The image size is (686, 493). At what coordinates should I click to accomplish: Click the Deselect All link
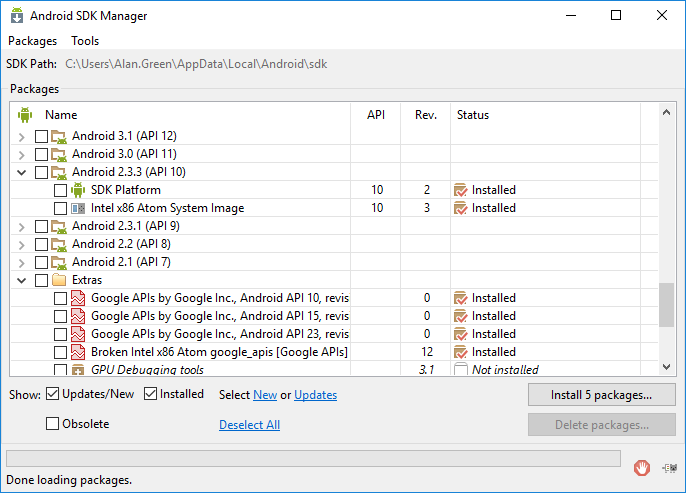249,424
